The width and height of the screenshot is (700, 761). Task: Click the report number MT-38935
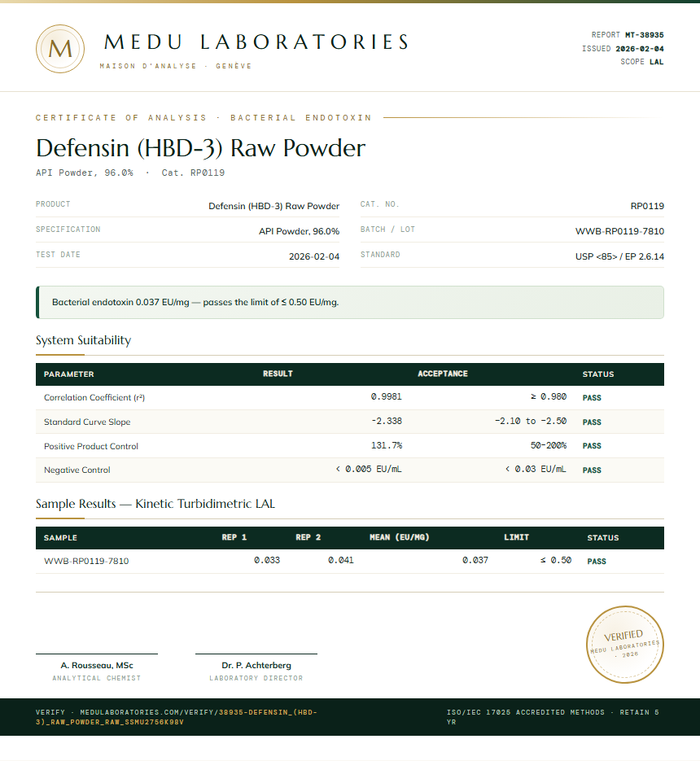[x=644, y=35]
